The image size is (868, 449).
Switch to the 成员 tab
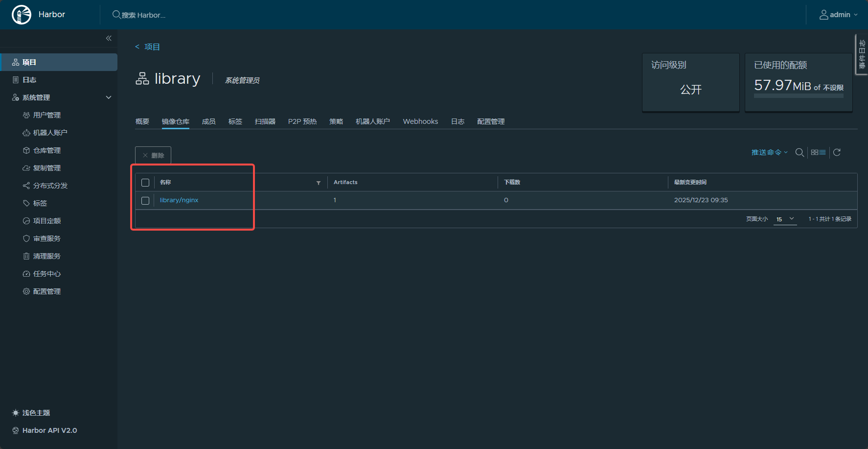209,121
